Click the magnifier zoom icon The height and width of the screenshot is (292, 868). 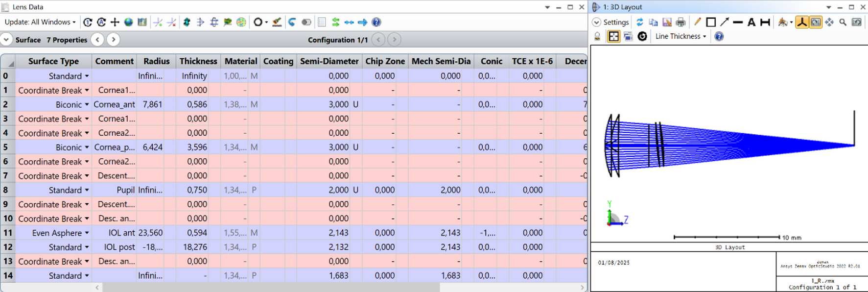point(843,22)
